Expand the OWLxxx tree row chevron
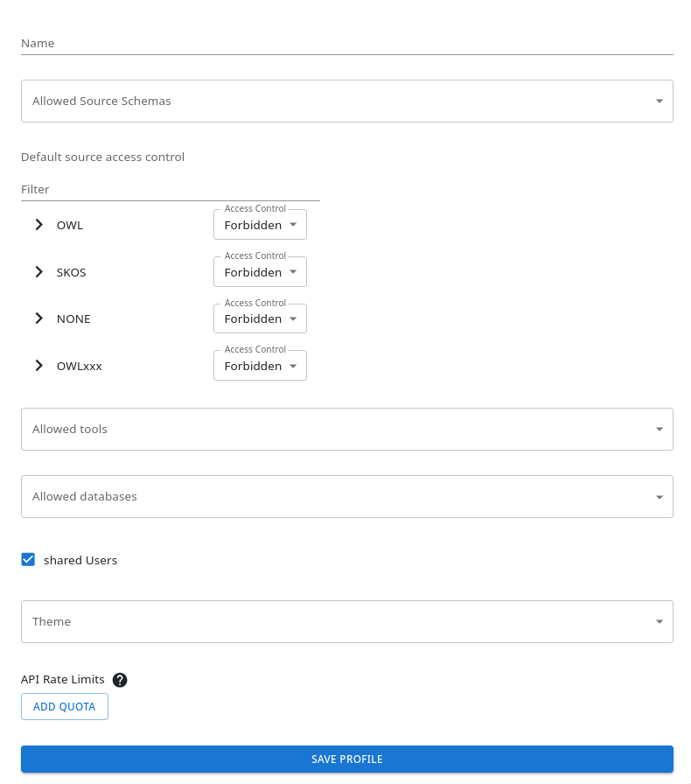This screenshot has width=691, height=784. tap(39, 366)
